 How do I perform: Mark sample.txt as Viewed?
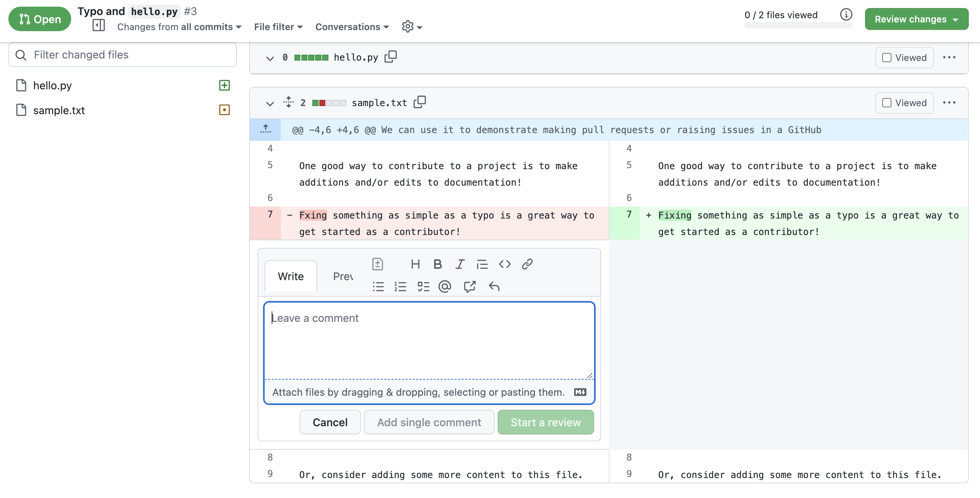tap(887, 103)
